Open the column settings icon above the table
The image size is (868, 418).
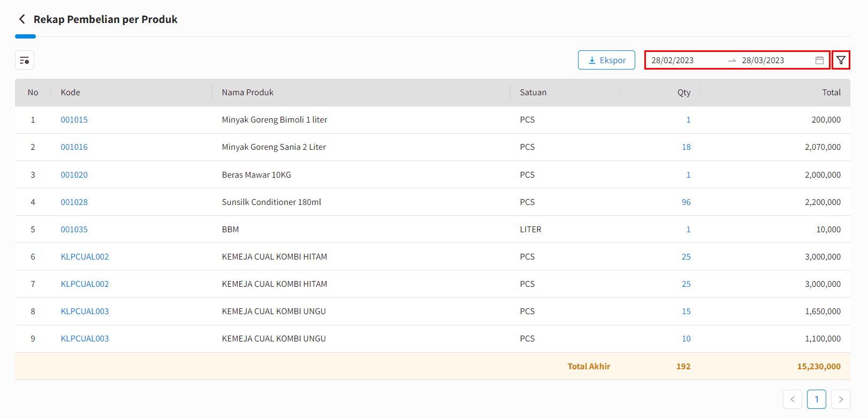[x=25, y=60]
